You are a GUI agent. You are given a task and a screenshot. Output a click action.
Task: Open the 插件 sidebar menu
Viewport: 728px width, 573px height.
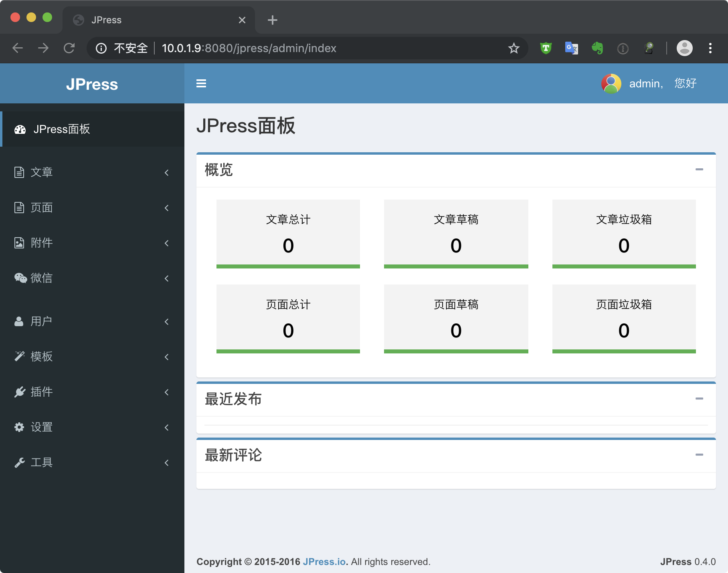pos(92,392)
